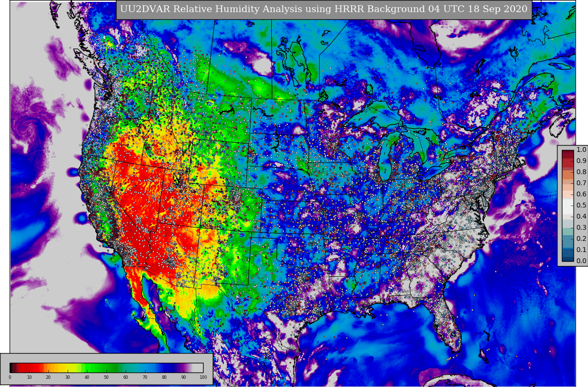Click the 70 tick label on humidity colorbar

point(145,377)
